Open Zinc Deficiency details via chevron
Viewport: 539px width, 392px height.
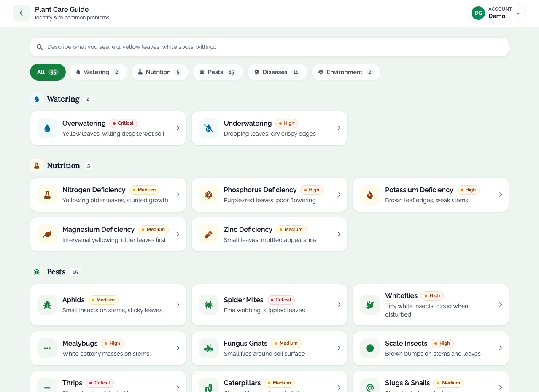pyautogui.click(x=339, y=234)
